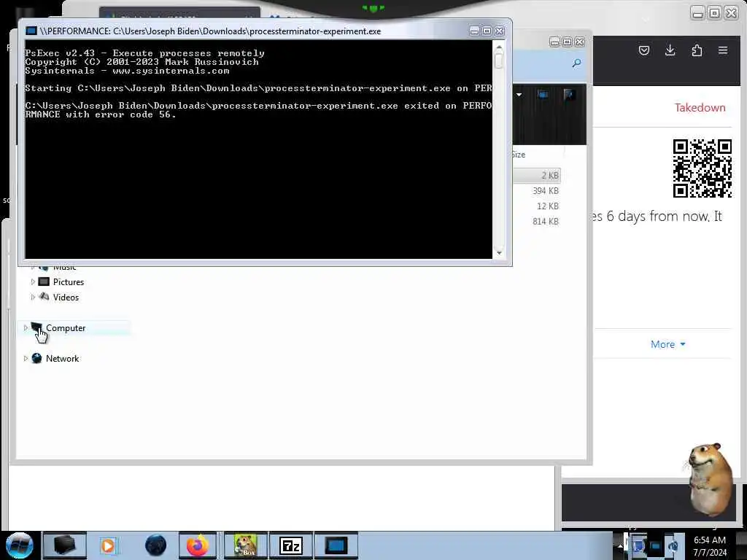Open the Firefox extensions puzzle icon
The height and width of the screenshot is (560, 747).
(697, 50)
